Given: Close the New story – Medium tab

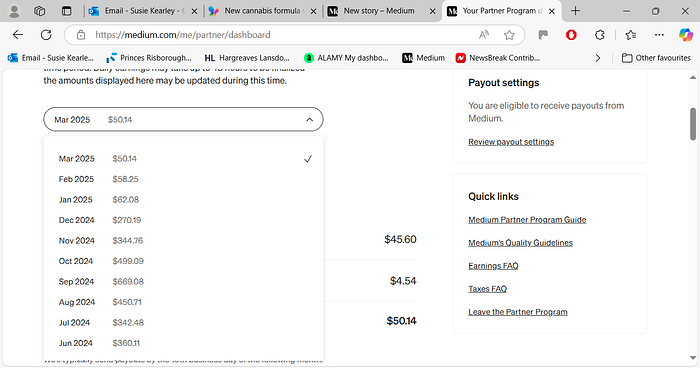Looking at the screenshot, I should coord(432,12).
